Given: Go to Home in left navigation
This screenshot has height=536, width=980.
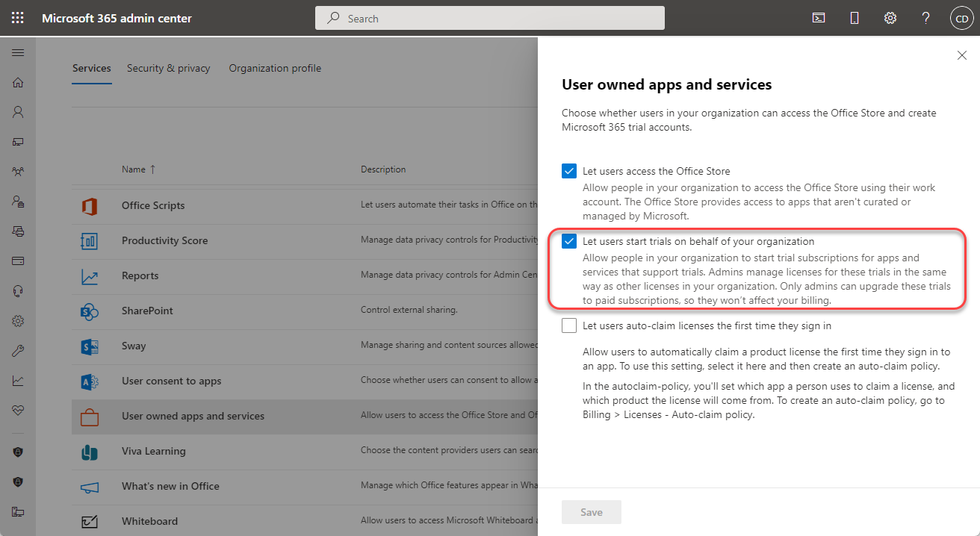Looking at the screenshot, I should click(18, 83).
